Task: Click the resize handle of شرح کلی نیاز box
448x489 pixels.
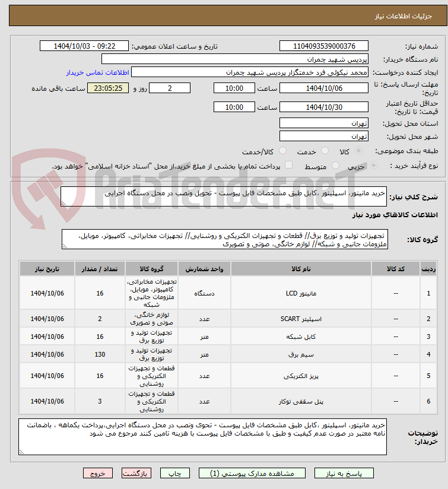Action: coord(63,204)
